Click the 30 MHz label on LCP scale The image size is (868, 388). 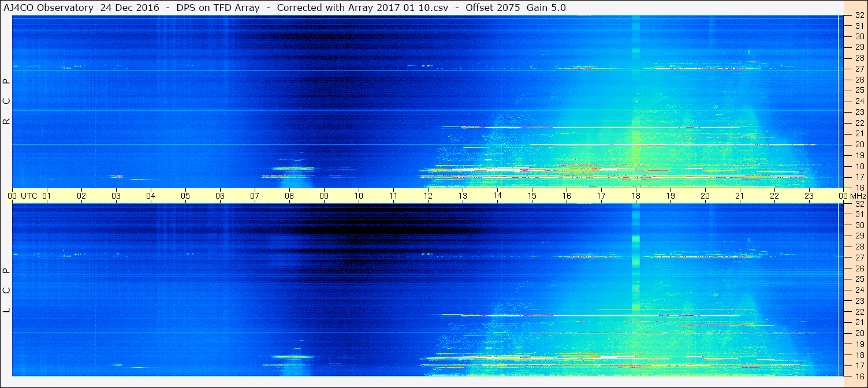[859, 225]
